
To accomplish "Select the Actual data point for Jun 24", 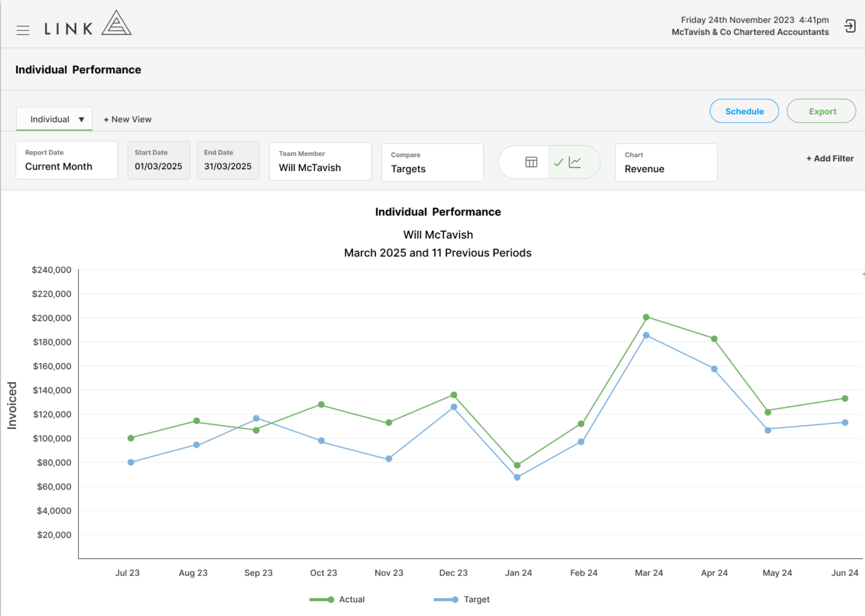I will tap(845, 399).
